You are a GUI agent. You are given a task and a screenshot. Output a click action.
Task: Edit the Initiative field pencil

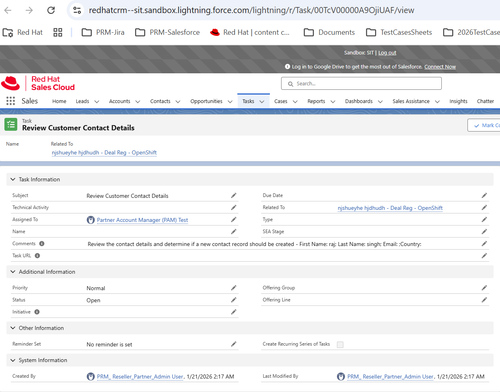234,312
